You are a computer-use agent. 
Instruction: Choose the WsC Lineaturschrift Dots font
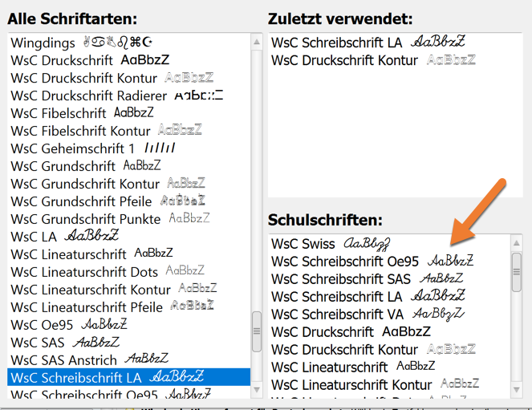tap(84, 272)
